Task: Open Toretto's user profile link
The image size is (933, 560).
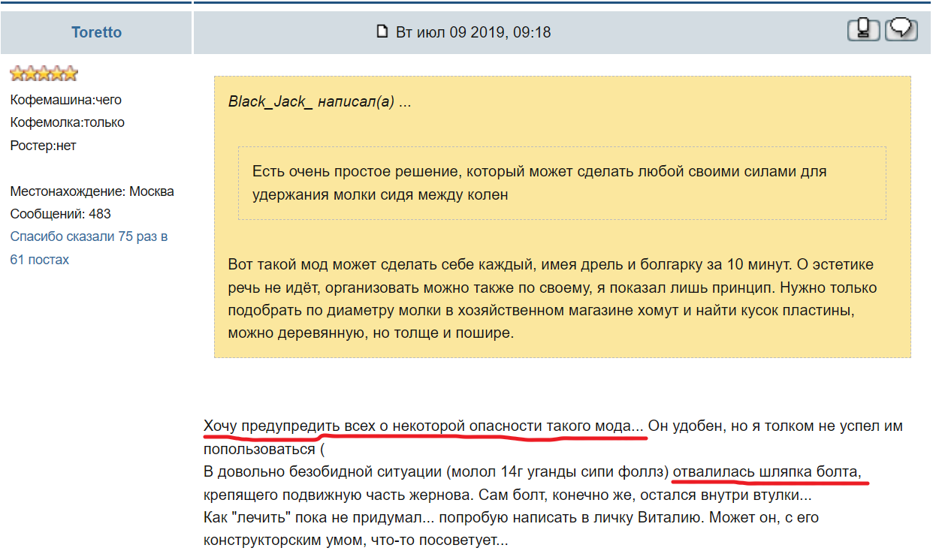Action: pyautogui.click(x=96, y=32)
